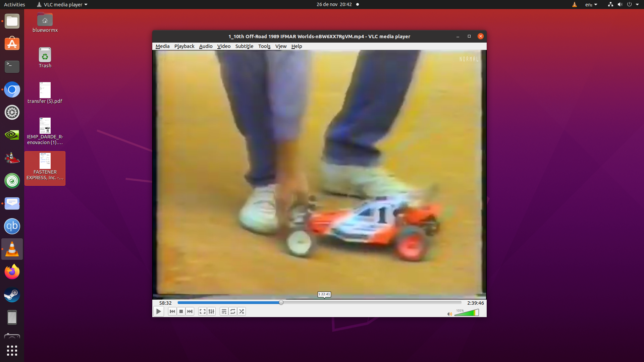Launch SuperTuxKart from dock

click(x=12, y=158)
